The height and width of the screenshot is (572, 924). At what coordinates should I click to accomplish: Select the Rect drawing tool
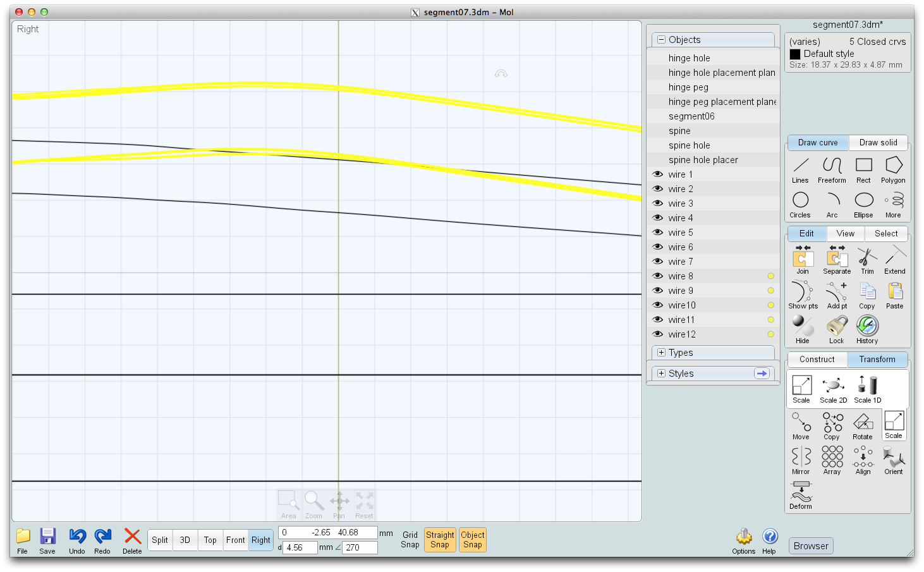click(x=863, y=170)
